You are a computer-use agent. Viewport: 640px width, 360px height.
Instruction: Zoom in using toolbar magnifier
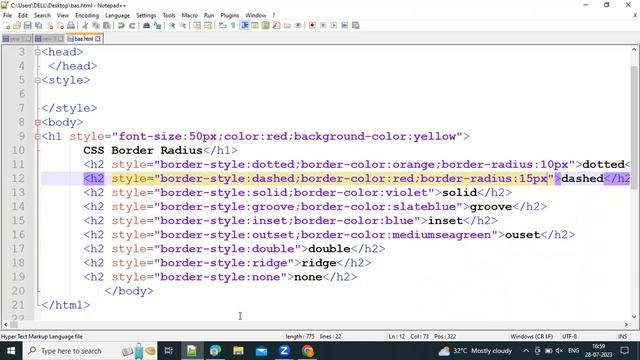point(172,25)
